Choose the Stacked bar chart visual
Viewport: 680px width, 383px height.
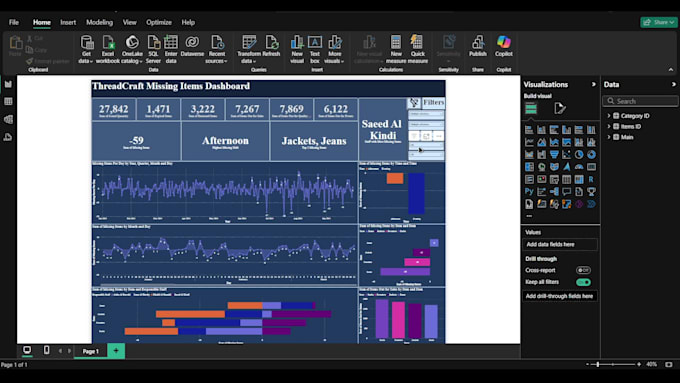pos(529,130)
